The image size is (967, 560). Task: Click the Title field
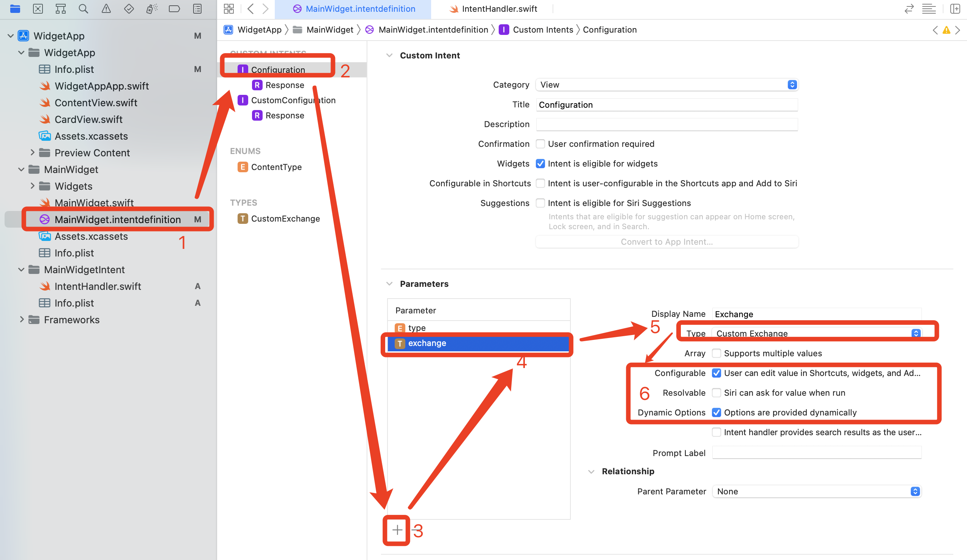[x=667, y=105]
